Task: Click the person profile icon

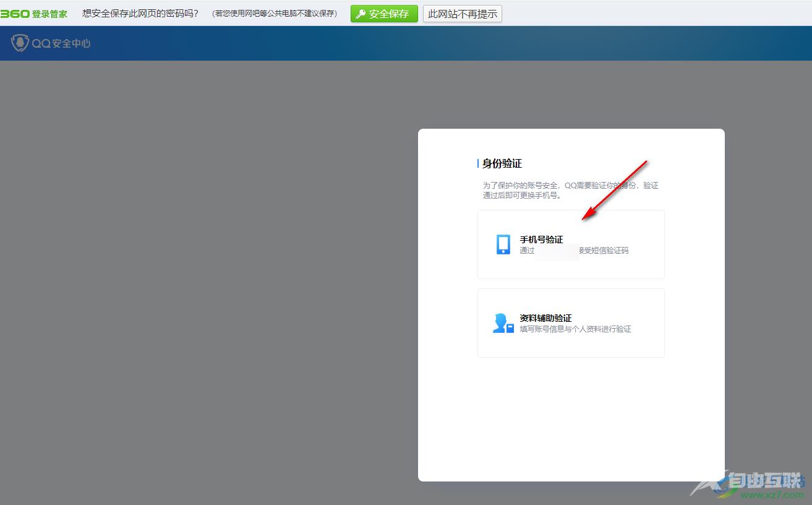Action: [503, 323]
